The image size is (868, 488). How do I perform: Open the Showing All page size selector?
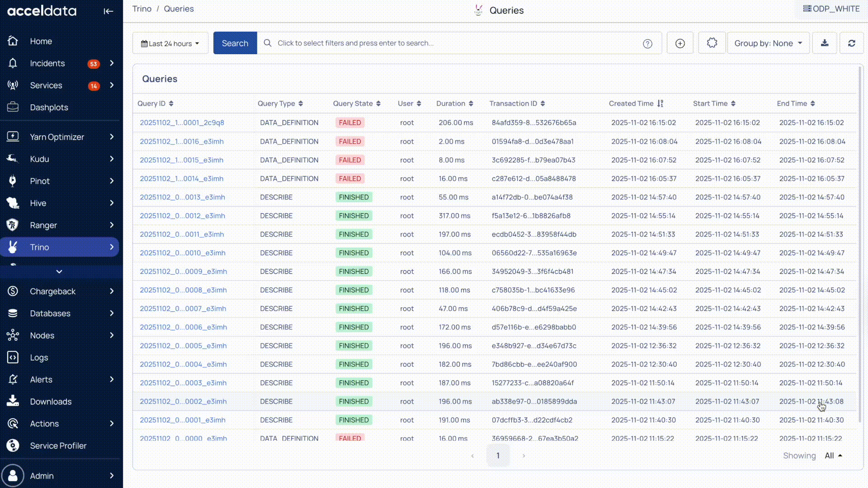pos(833,455)
